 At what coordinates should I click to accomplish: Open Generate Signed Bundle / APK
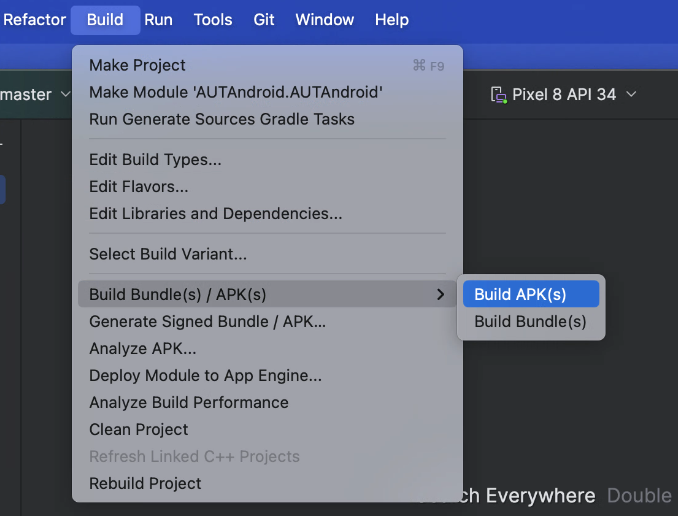tap(207, 322)
